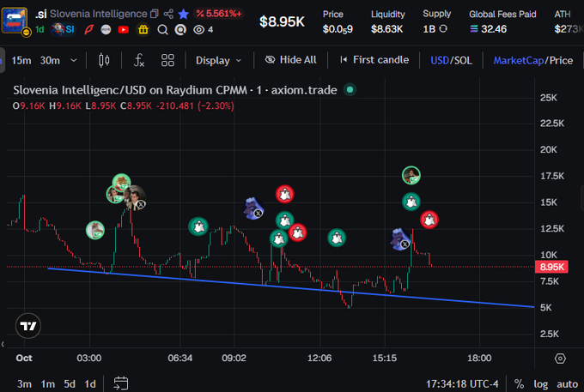Click the blue descending trend line
The image size is (584, 392).
(290, 287)
